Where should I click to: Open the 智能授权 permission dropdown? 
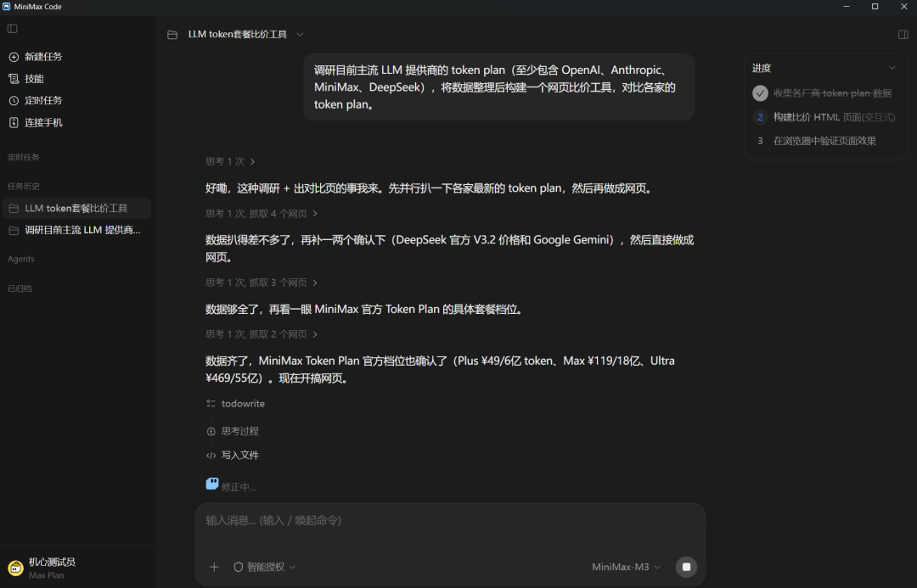click(x=265, y=567)
